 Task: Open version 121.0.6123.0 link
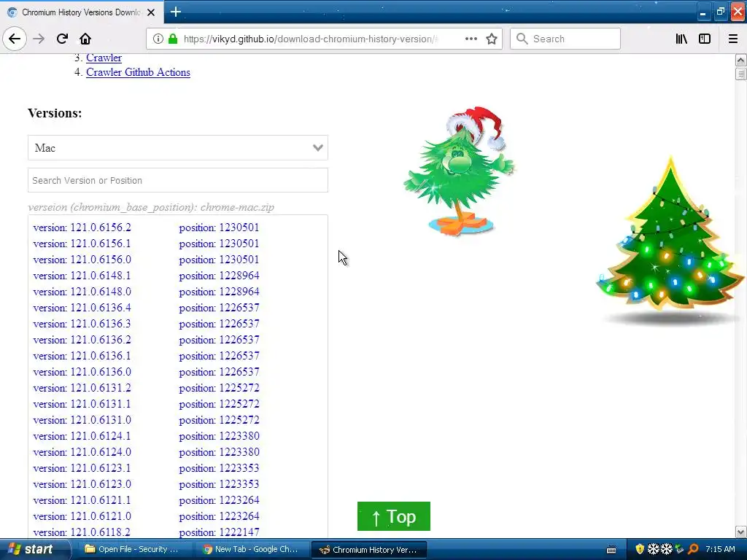tap(82, 484)
